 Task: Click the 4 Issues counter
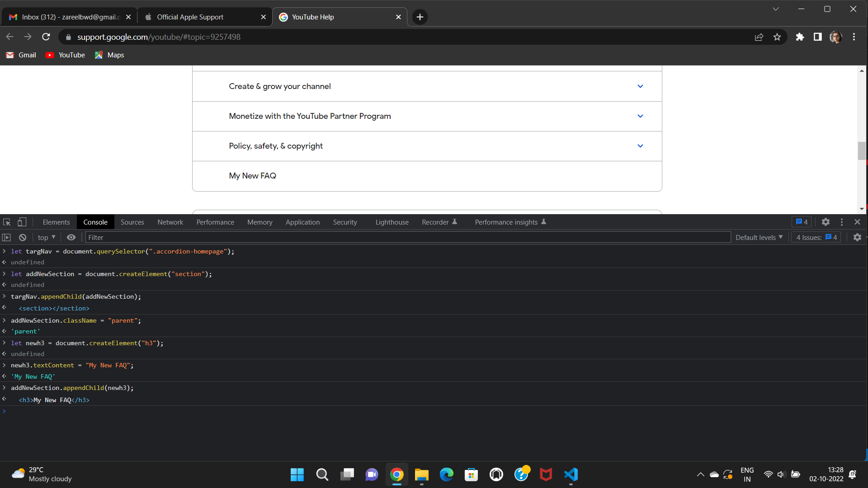pos(816,237)
